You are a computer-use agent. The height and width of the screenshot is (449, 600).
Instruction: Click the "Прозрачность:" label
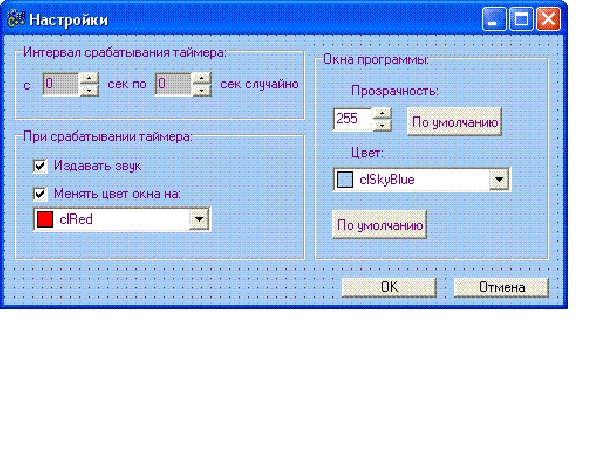[x=395, y=91]
